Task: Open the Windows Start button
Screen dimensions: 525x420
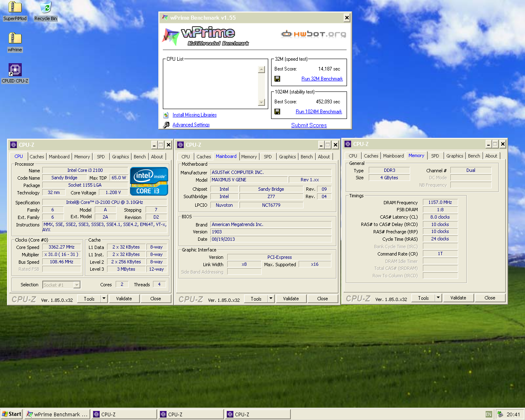Action: click(11, 414)
